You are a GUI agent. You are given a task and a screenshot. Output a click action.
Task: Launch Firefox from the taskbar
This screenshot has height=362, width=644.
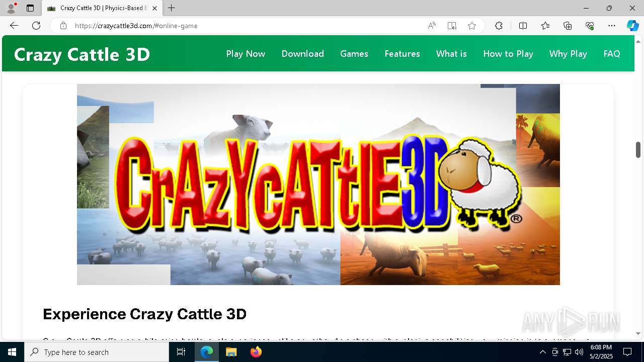pos(256,352)
